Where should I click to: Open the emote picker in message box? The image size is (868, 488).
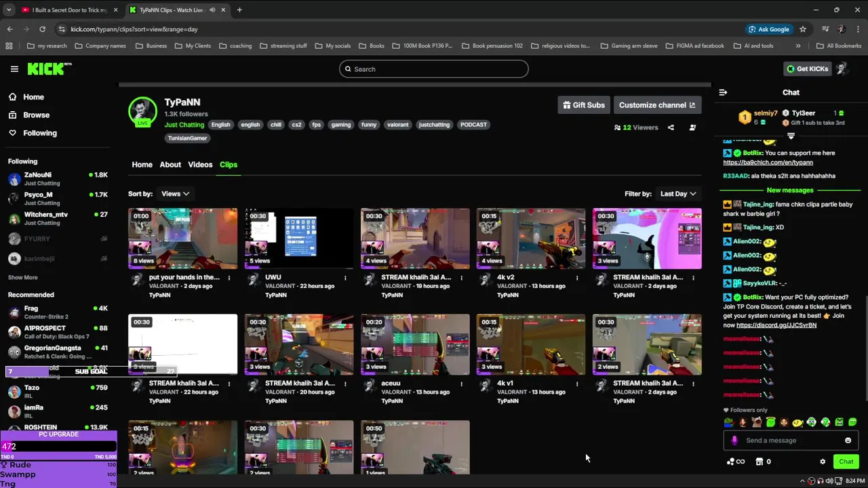[848, 441]
